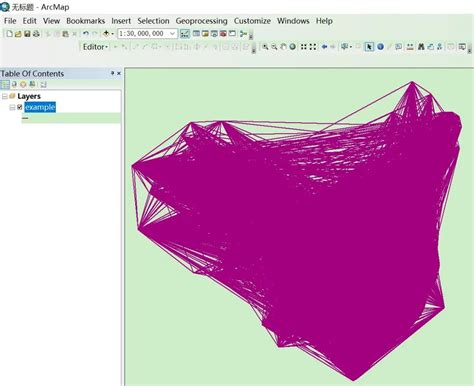Open the Editor dropdown menu
474x386 pixels.
(95, 47)
